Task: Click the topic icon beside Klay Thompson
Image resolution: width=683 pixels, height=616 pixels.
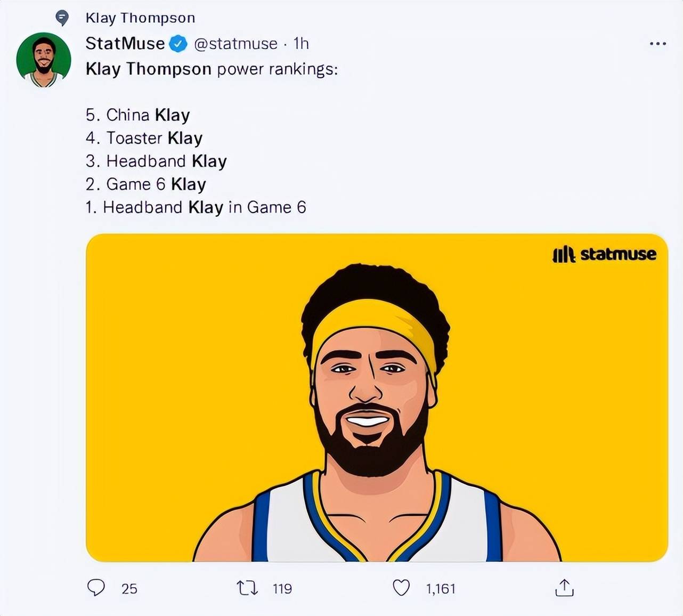Action: (62, 18)
